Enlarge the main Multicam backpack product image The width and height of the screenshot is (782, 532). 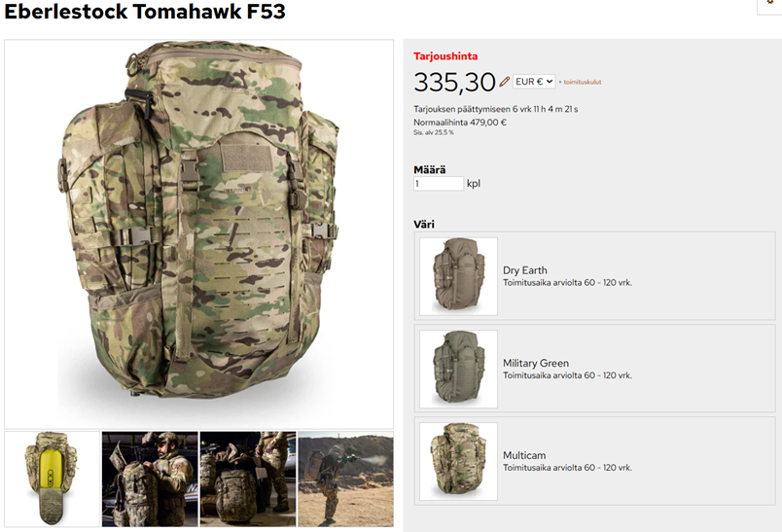click(x=199, y=234)
